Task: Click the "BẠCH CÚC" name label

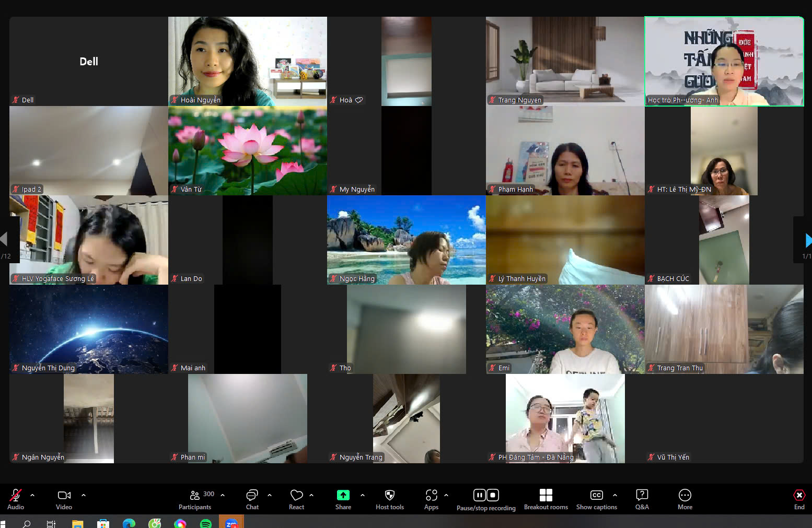Action: pyautogui.click(x=673, y=278)
